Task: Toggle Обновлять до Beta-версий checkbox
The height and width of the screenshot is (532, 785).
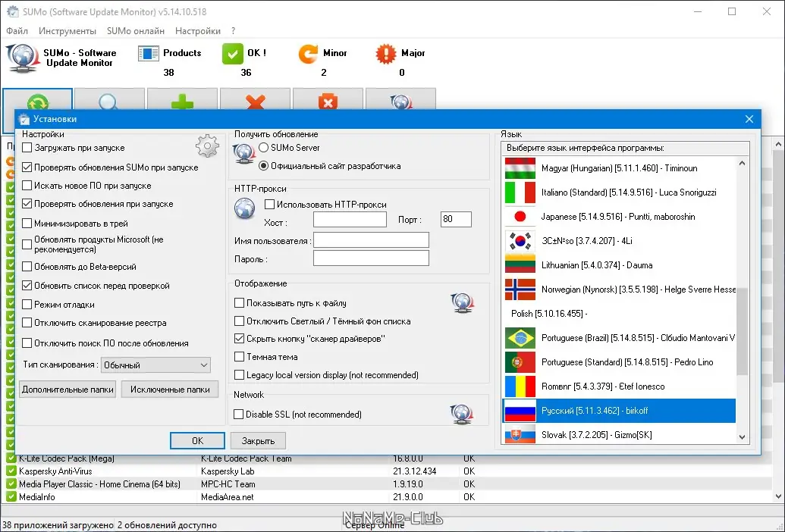Action: point(27,267)
